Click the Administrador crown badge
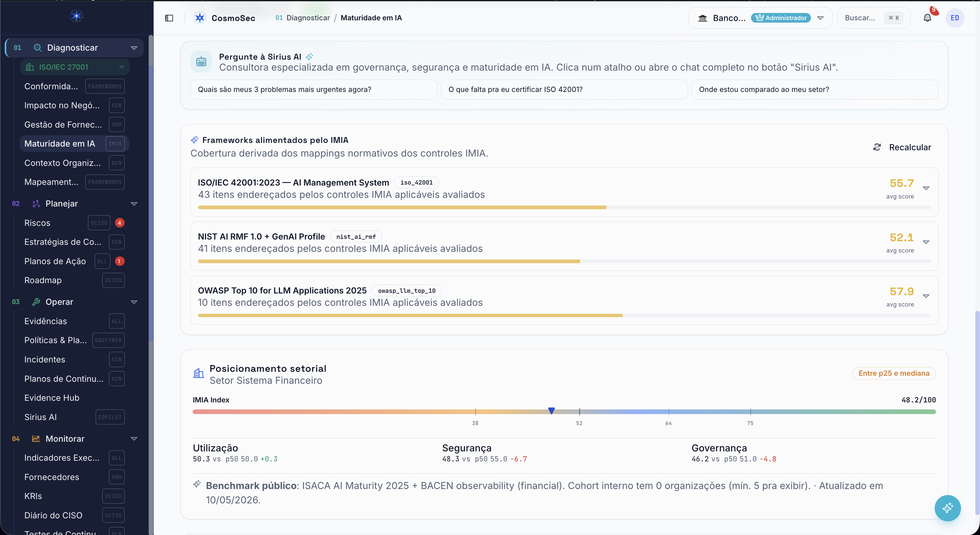Image resolution: width=980 pixels, height=535 pixels. pyautogui.click(x=781, y=18)
